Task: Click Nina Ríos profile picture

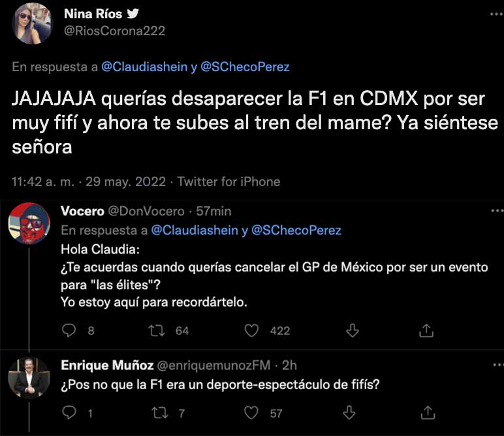Action: (x=33, y=23)
